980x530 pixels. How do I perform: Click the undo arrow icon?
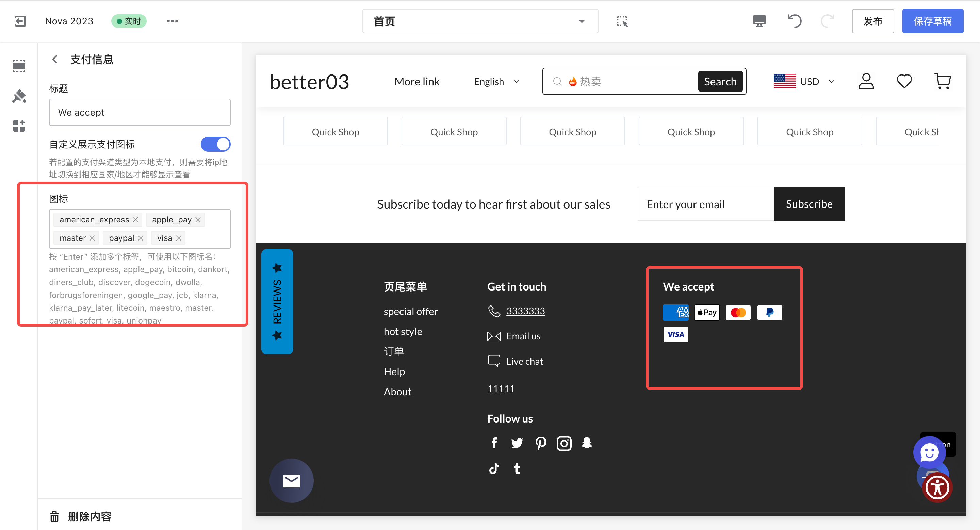pos(795,21)
